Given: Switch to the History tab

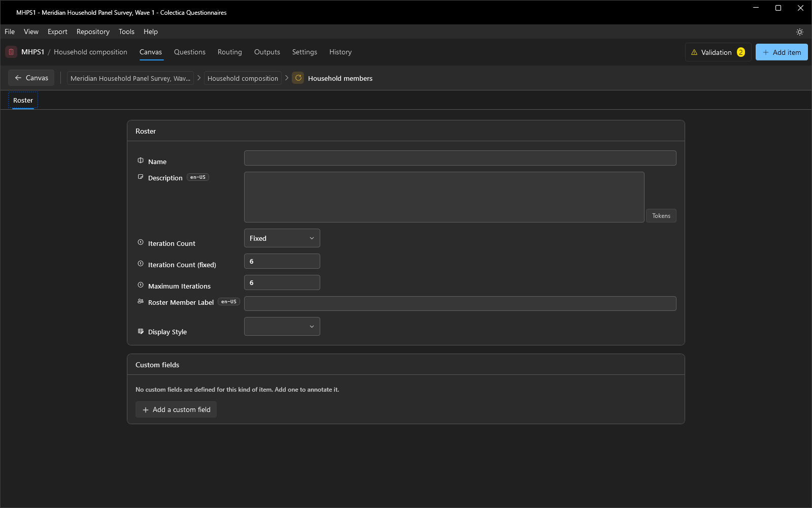Looking at the screenshot, I should tap(341, 52).
